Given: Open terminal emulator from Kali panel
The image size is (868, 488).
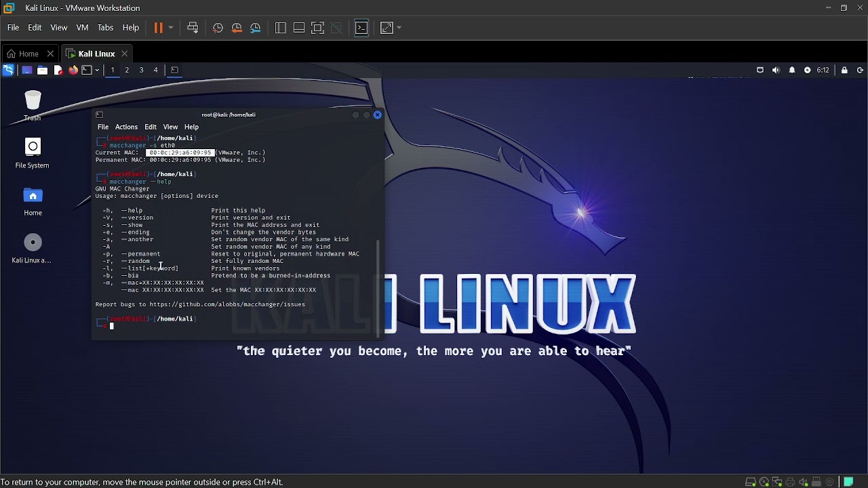Looking at the screenshot, I should pos(87,70).
